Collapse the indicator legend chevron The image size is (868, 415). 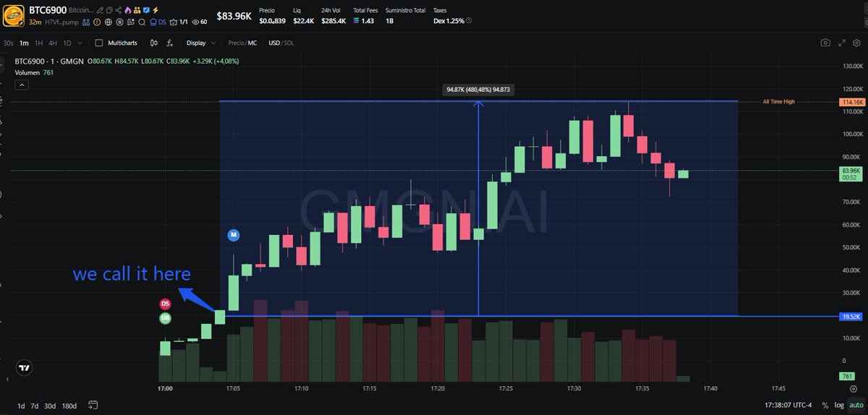tap(22, 85)
